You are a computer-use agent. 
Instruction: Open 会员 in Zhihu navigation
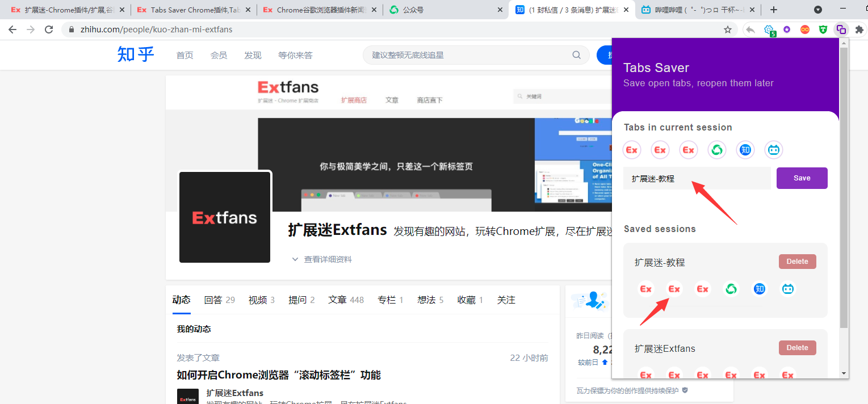coord(219,55)
